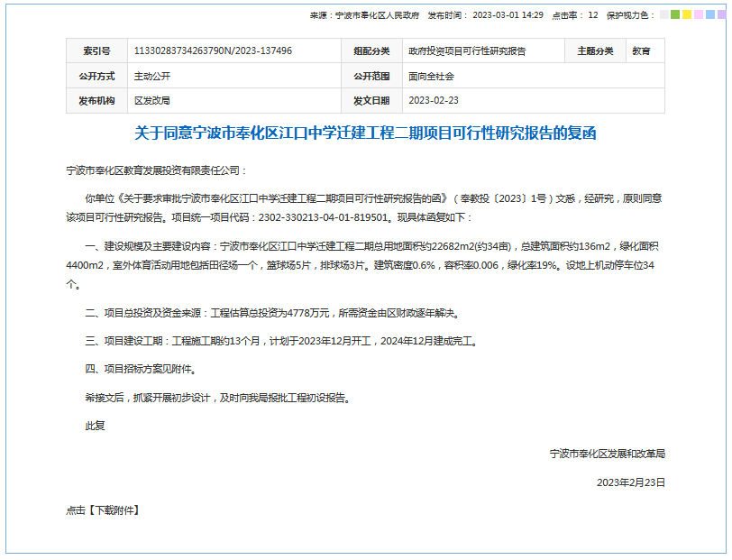Select the light gray eye-protection color swatch
Image resolution: width=732 pixels, height=560 pixels.
coord(663,15)
